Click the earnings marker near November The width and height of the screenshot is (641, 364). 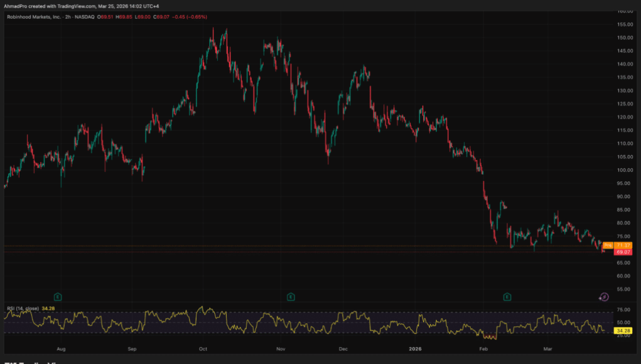291,296
